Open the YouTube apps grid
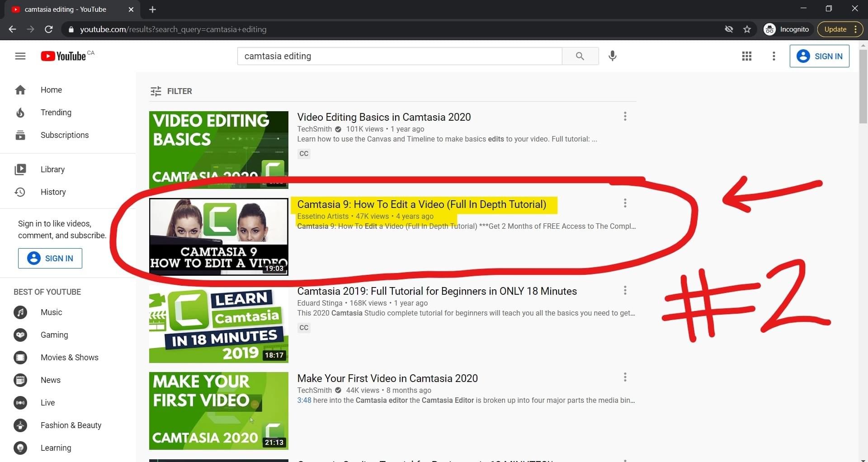This screenshot has width=868, height=462. click(746, 56)
